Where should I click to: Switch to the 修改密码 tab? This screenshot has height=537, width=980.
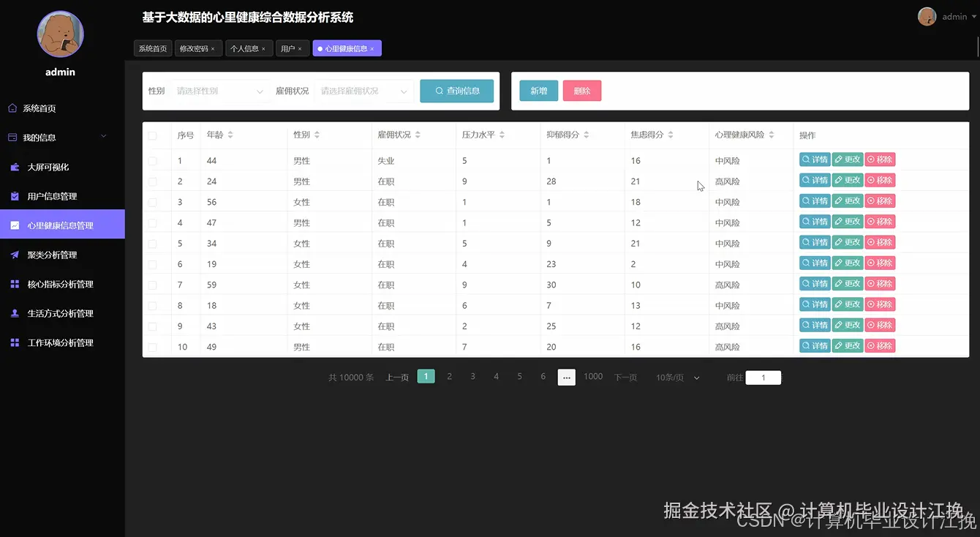pos(194,48)
